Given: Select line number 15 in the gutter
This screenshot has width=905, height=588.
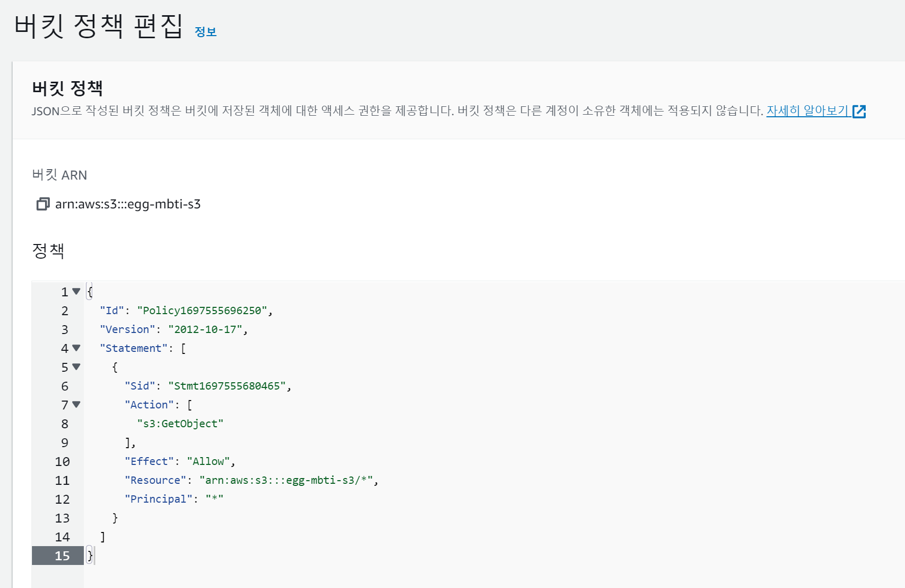Looking at the screenshot, I should tap(62, 556).
